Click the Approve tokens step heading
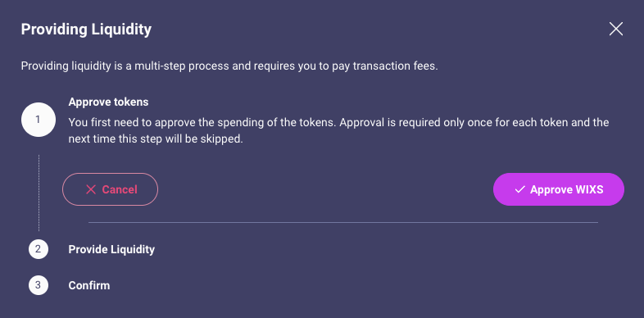This screenshot has width=644, height=318. tap(108, 102)
